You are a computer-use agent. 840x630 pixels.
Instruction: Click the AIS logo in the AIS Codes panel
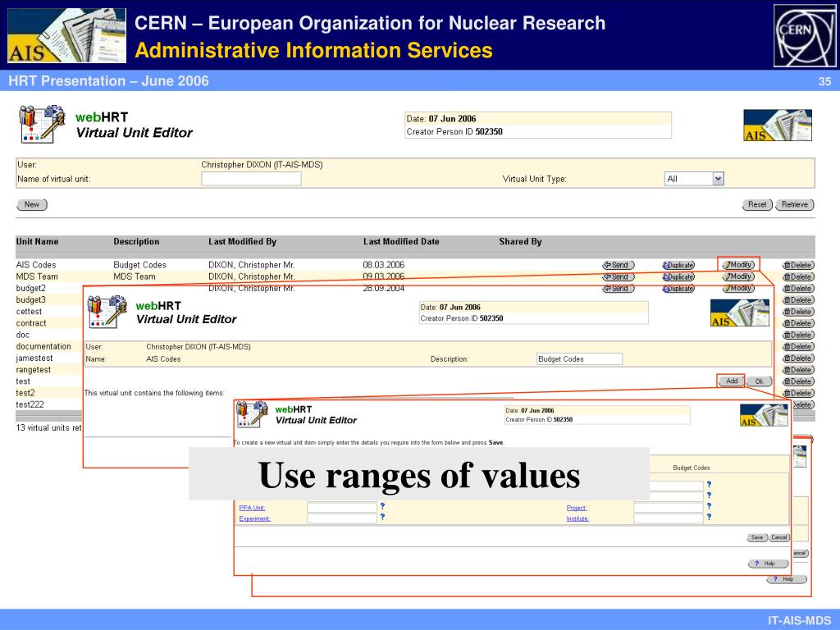[740, 313]
